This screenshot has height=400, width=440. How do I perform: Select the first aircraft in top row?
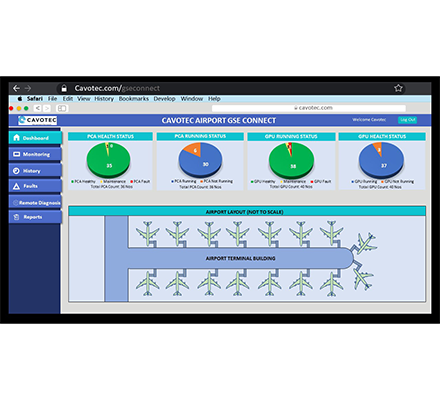tap(147, 233)
